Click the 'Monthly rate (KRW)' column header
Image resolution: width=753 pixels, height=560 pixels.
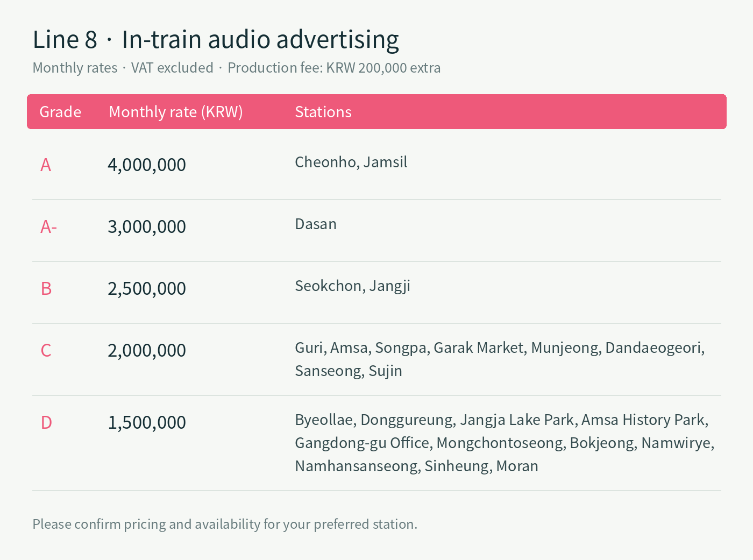176,112
